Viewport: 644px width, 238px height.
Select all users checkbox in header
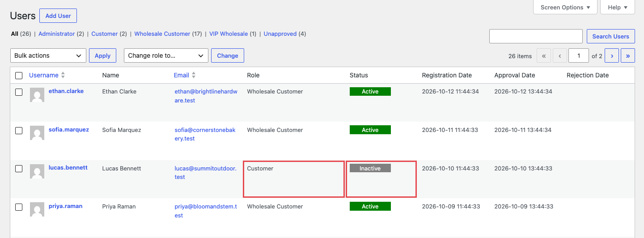pyautogui.click(x=19, y=76)
